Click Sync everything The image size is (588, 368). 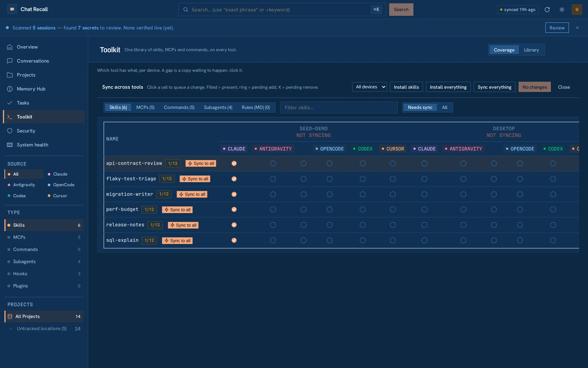[494, 87]
